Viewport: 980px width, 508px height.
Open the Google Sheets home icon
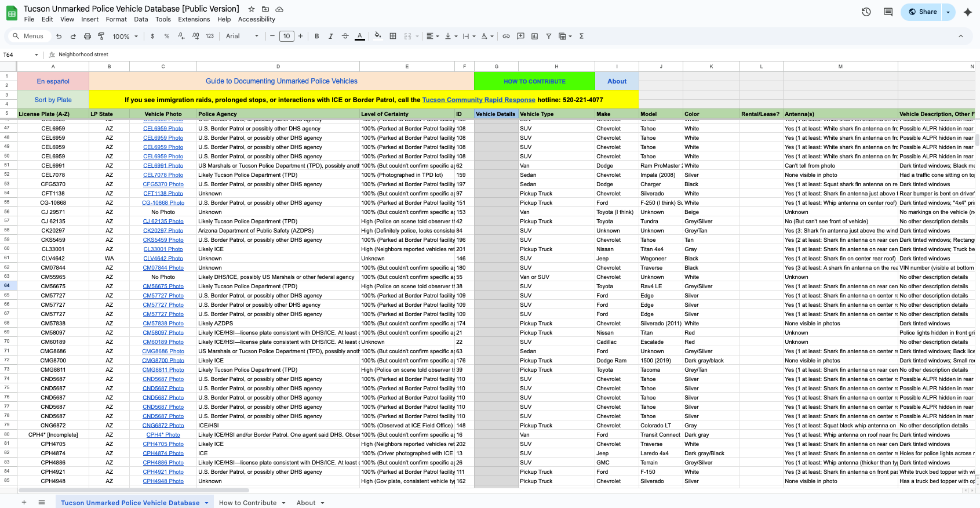pos(12,13)
